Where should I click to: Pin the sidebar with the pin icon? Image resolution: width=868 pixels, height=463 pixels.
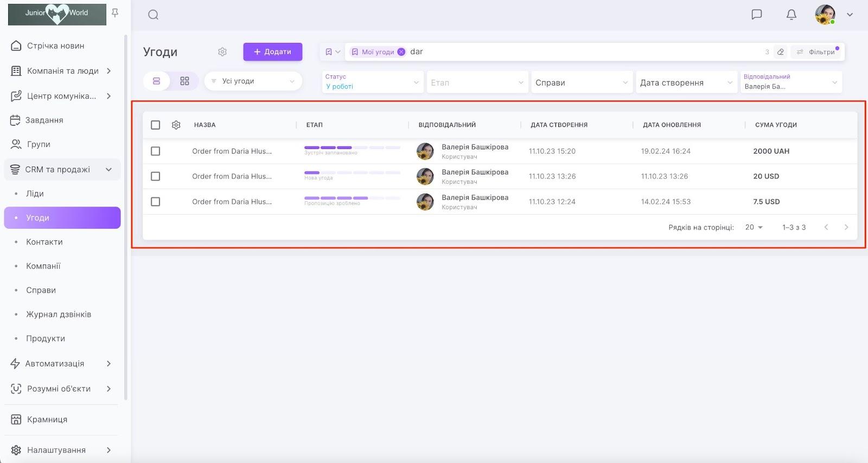coord(115,13)
